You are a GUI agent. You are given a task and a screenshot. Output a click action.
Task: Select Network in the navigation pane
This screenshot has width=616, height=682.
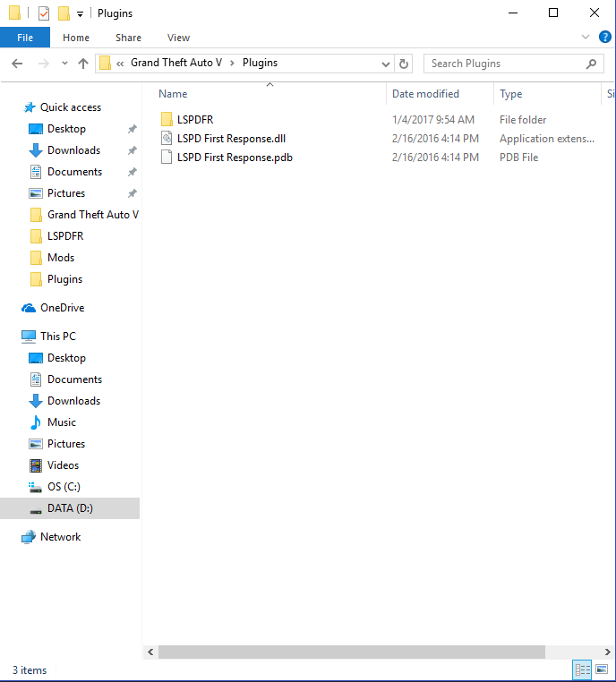61,537
